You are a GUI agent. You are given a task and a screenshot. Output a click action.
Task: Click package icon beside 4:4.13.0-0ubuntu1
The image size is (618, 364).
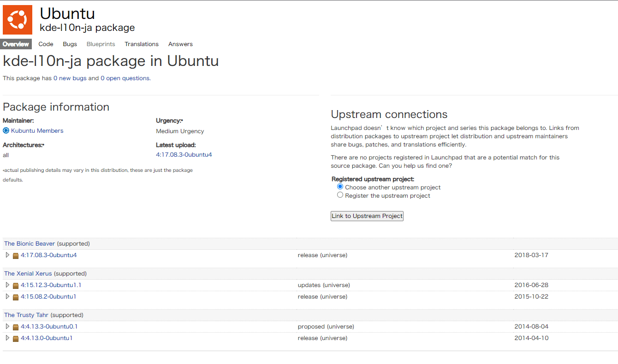click(x=16, y=339)
